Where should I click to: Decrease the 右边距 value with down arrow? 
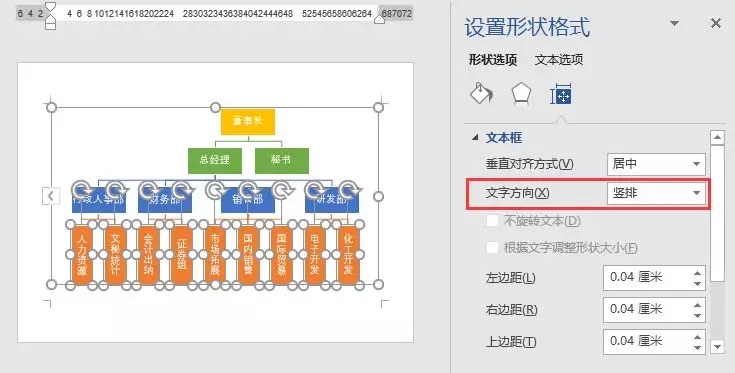(698, 316)
